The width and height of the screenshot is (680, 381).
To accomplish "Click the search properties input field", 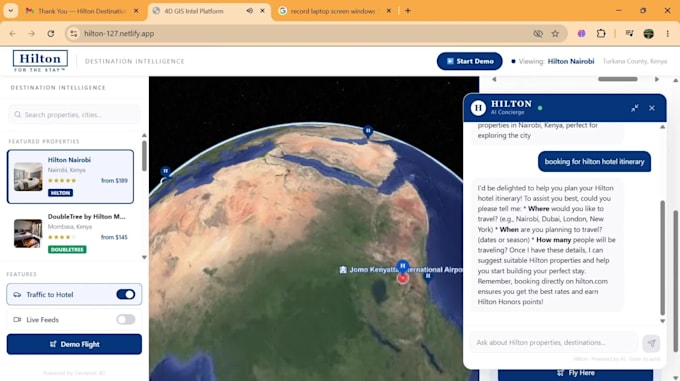I will coord(74,114).
